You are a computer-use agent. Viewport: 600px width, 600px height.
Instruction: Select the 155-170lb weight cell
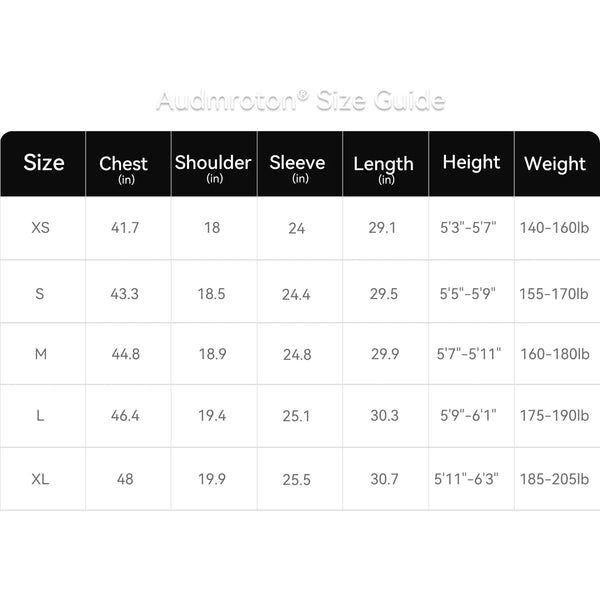554,294
